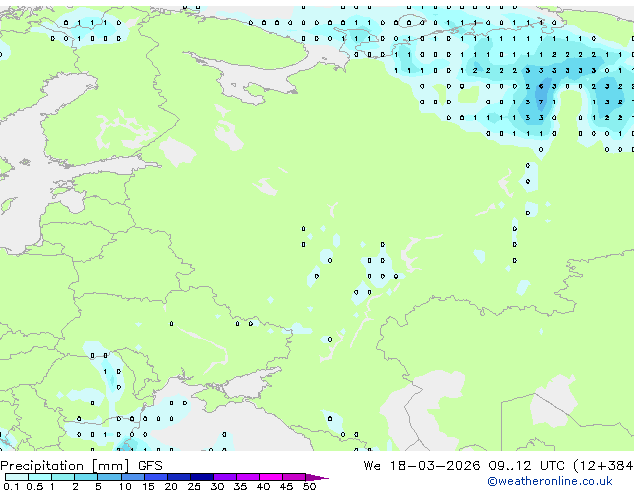Click the 20–25 mm dark blue swatch
634x490 pixels.
point(178,477)
